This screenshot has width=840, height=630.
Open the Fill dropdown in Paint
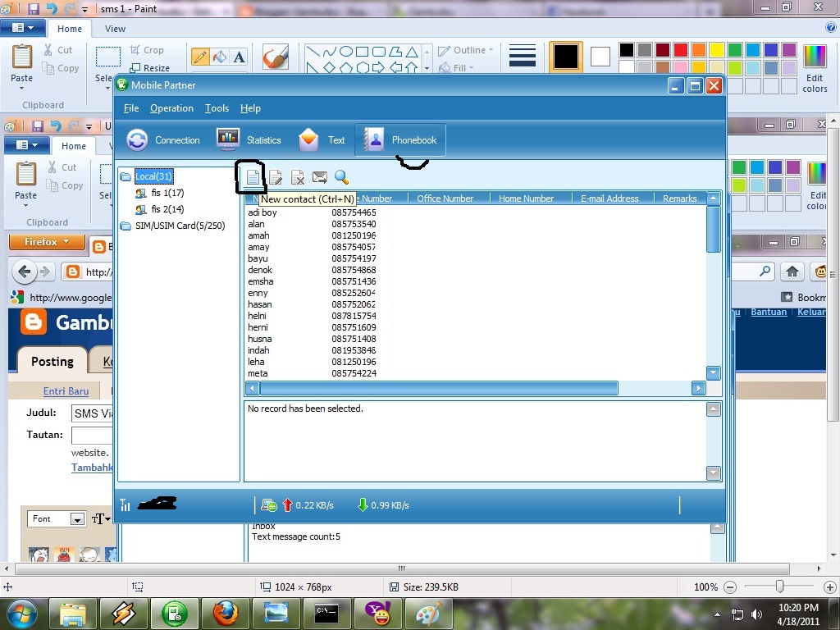click(x=456, y=67)
